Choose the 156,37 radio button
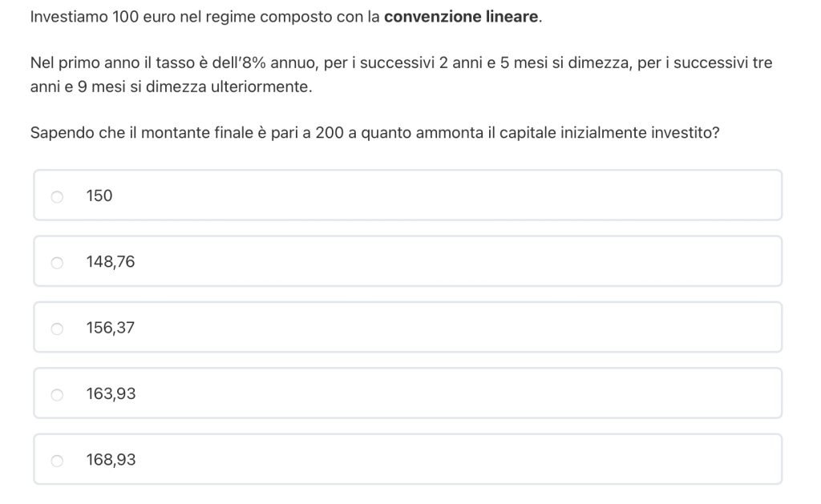 pyautogui.click(x=57, y=329)
